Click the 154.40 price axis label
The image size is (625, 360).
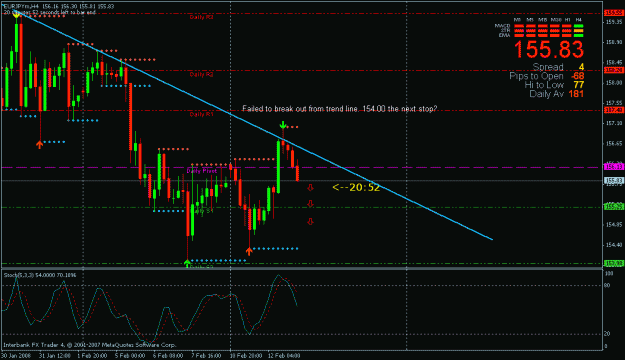click(614, 245)
